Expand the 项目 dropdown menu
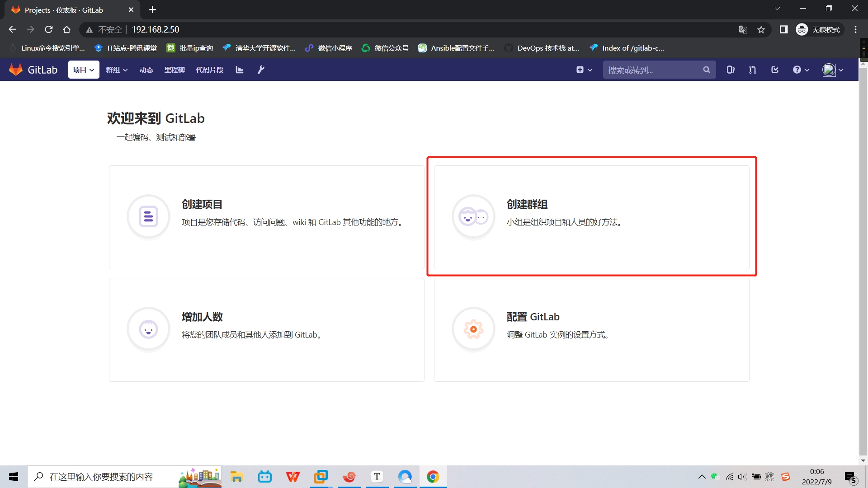Screen dimensions: 868x488 pos(84,70)
